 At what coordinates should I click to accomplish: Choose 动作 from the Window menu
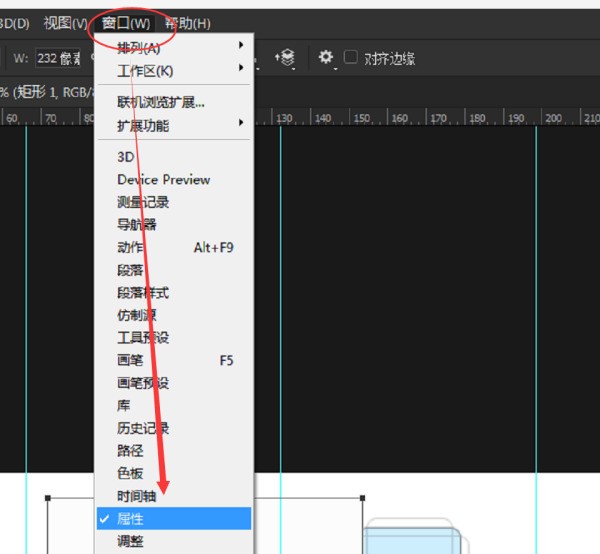[130, 247]
